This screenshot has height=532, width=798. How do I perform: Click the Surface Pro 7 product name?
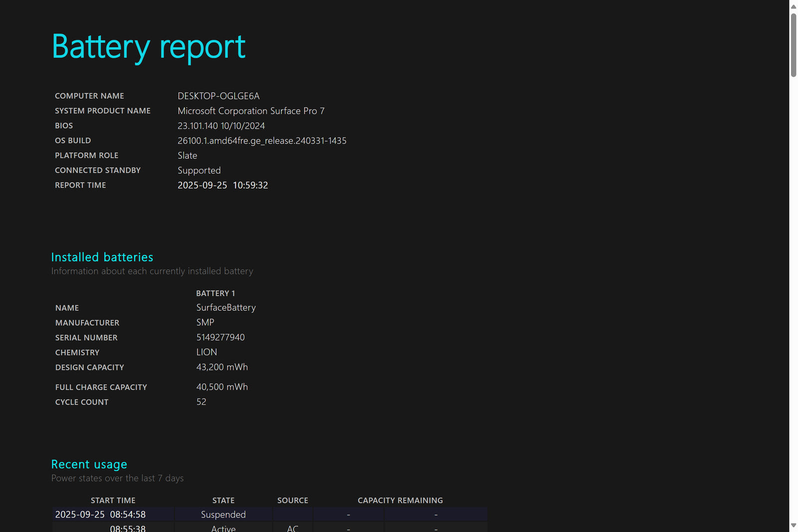251,111
